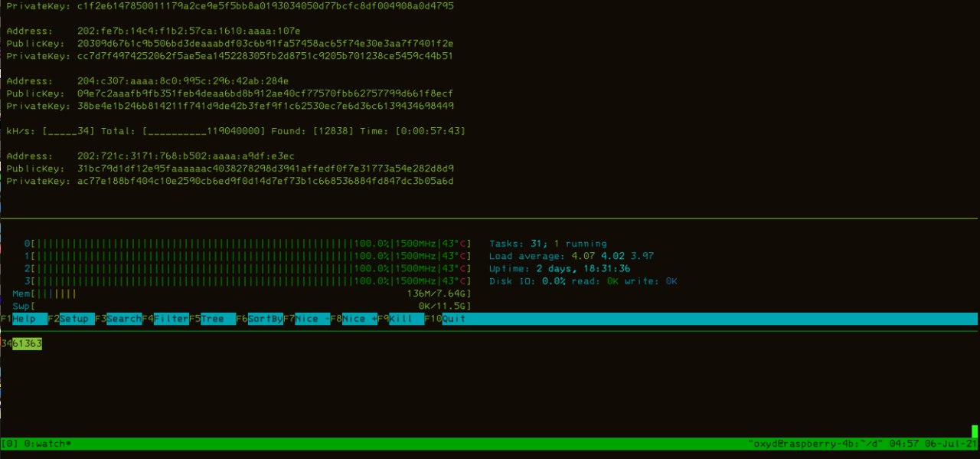Click the Total count 119040000
980x459 pixels.
tap(234, 131)
